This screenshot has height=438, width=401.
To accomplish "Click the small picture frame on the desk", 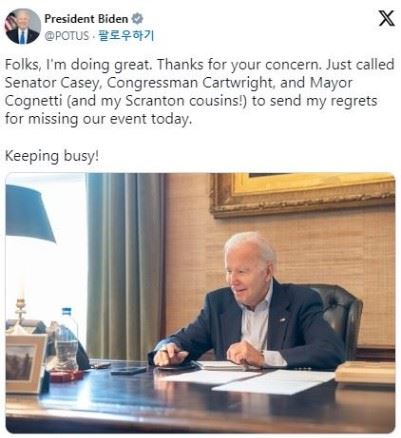I will pyautogui.click(x=26, y=363).
